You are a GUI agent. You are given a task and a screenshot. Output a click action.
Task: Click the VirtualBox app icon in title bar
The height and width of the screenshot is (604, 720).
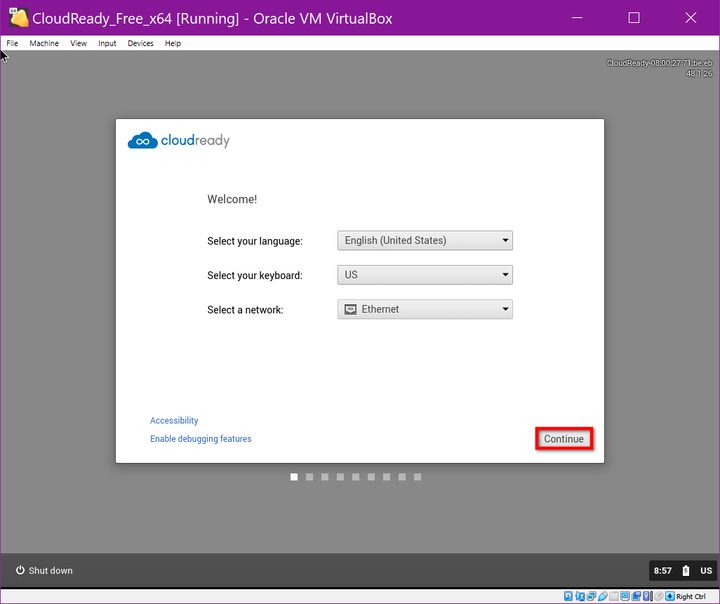click(x=18, y=17)
